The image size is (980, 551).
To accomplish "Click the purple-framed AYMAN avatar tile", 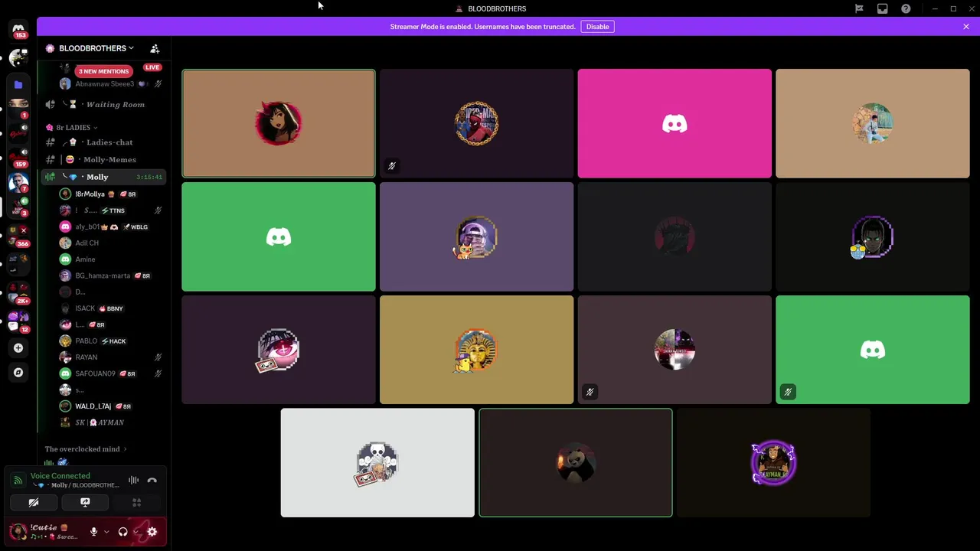I will pos(773,463).
